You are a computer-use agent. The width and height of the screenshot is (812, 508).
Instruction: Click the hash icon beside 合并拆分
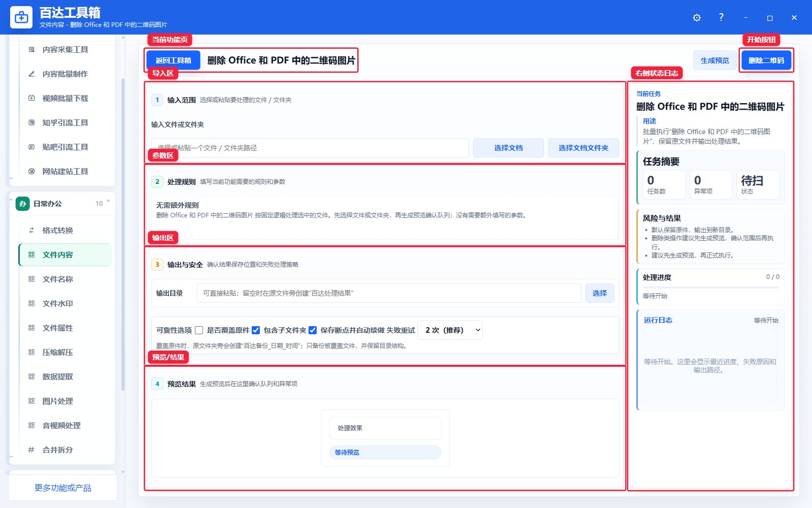[x=31, y=450]
